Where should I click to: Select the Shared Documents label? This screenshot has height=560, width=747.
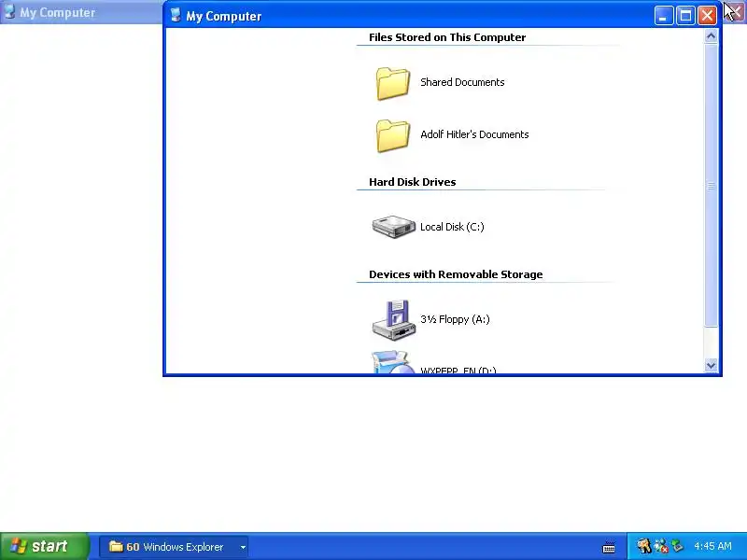[x=462, y=82]
